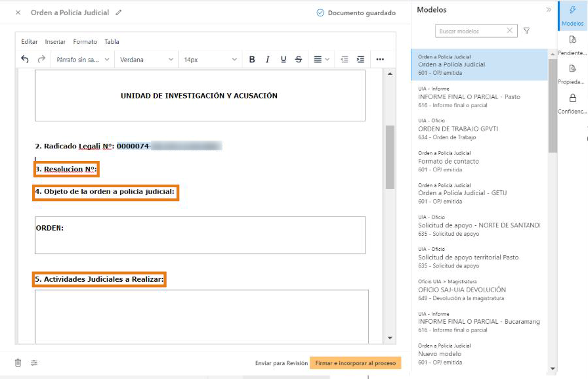
Task: Click the undo arrow icon
Action: [25, 59]
